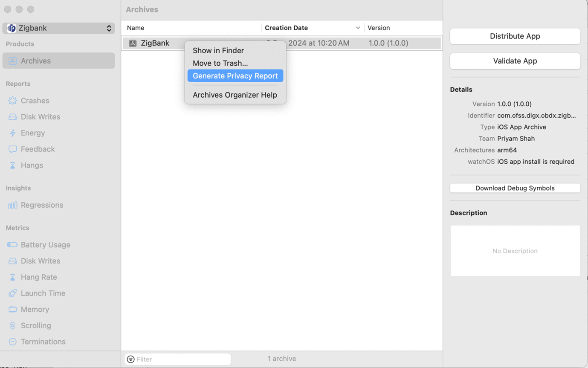This screenshot has height=368, width=588.
Task: Click the No Description text box
Action: point(515,251)
